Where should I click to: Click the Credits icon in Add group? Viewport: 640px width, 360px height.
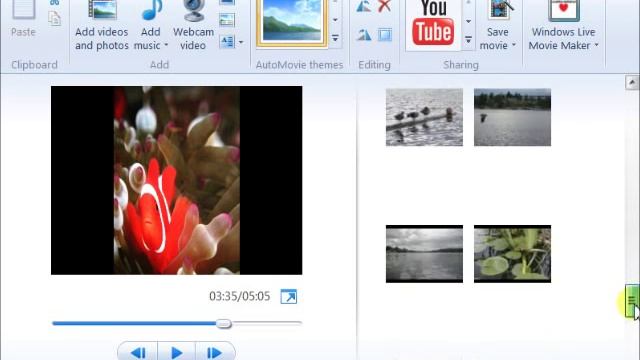tap(227, 41)
